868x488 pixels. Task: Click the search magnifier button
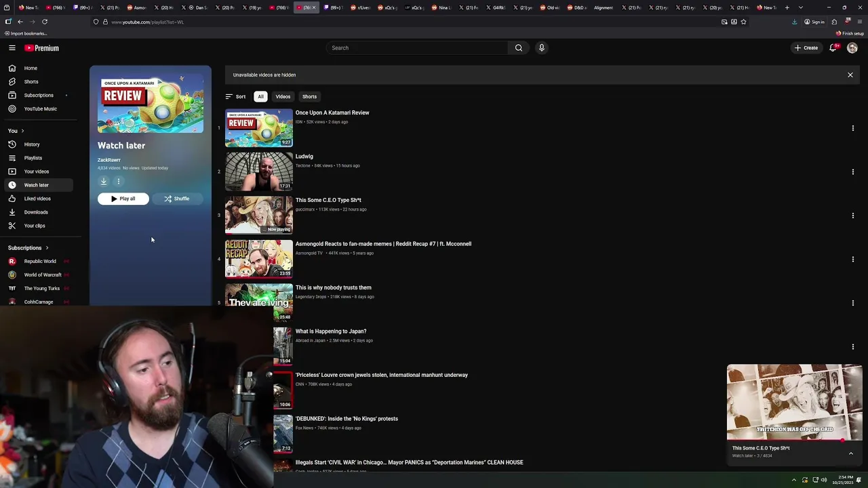pos(519,47)
